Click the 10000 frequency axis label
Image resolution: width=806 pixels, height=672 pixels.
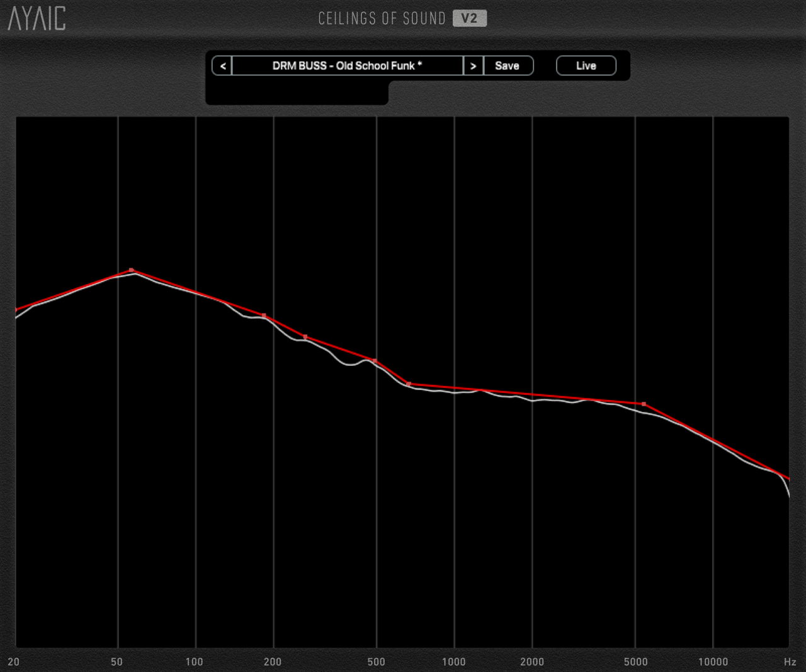point(713,661)
